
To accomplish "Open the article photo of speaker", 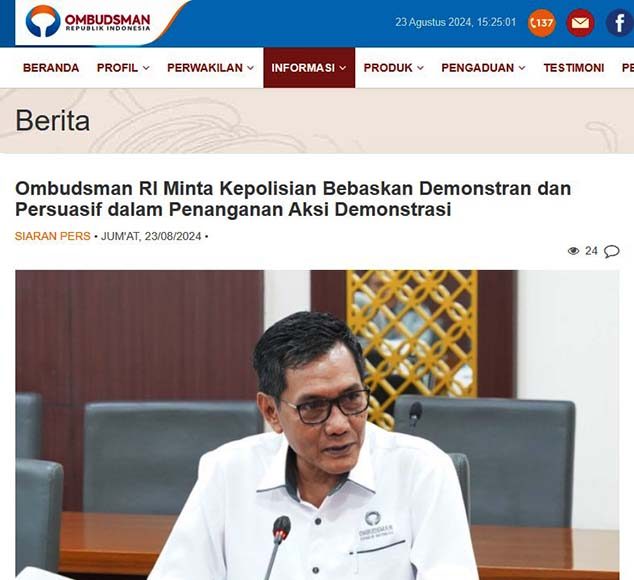I will coord(317,425).
